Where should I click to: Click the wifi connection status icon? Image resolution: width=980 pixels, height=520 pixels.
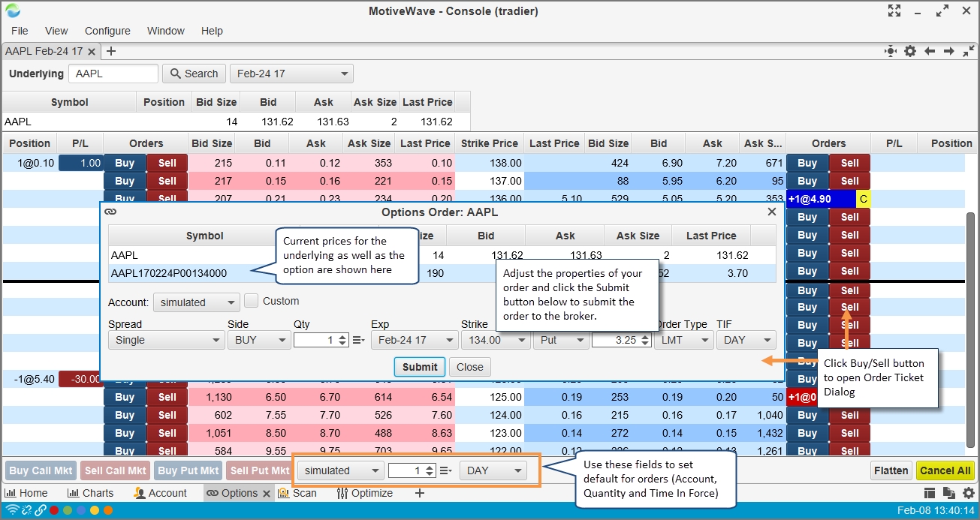click(x=12, y=510)
